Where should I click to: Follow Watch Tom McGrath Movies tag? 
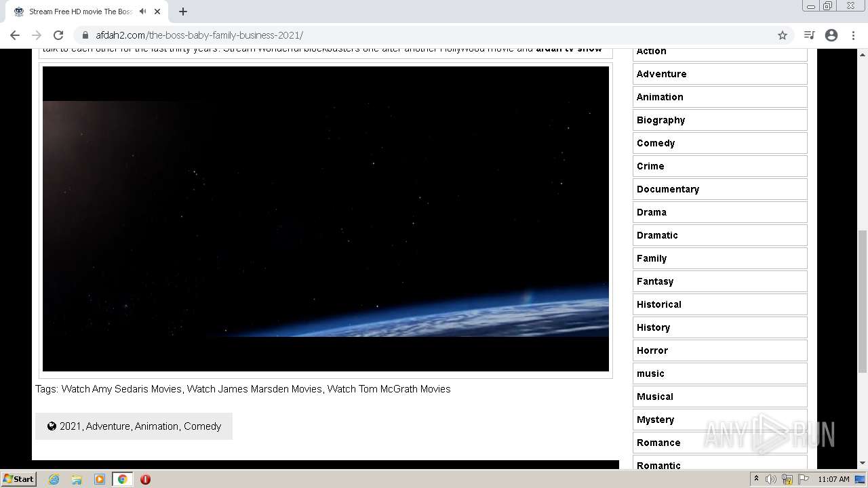click(x=389, y=389)
